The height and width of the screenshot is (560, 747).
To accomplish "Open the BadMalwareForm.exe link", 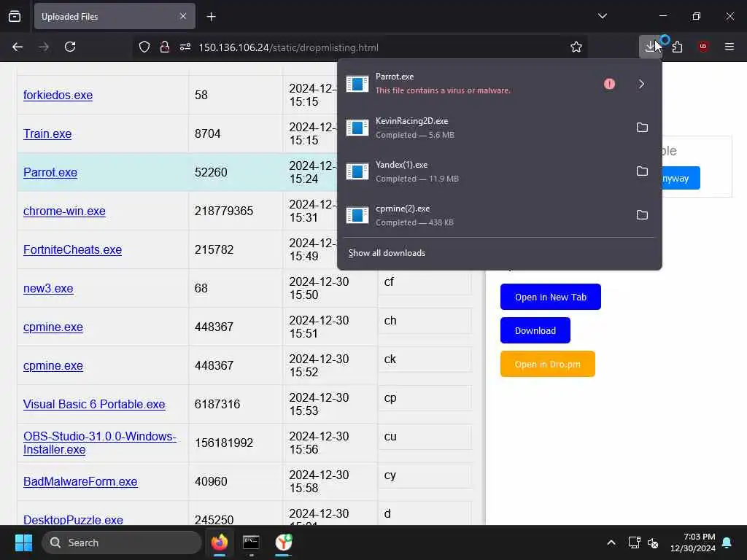I will 80,481.
